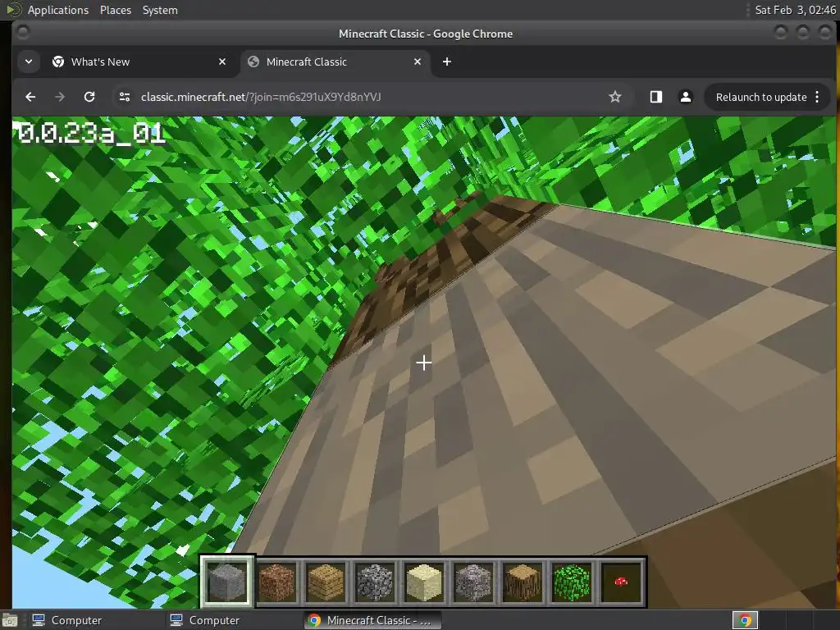The image size is (840, 630).
Task: Go back in Chrome's history
Action: click(x=30, y=97)
